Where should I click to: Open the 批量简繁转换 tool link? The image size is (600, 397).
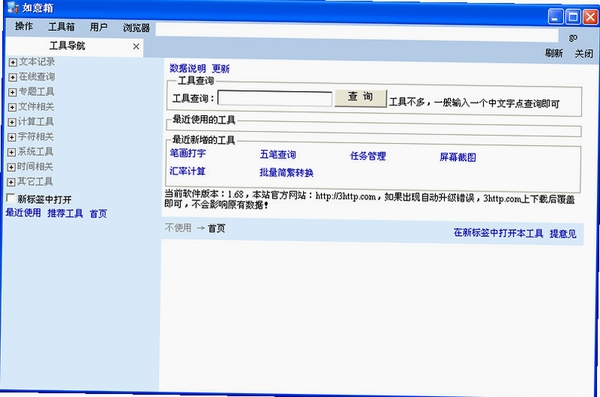tap(286, 172)
